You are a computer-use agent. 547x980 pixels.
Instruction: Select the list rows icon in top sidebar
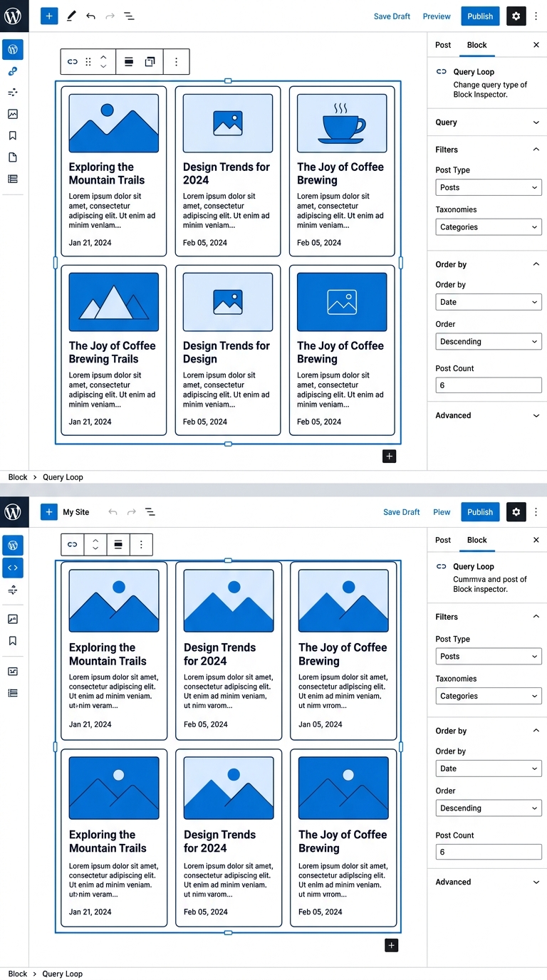(x=13, y=179)
